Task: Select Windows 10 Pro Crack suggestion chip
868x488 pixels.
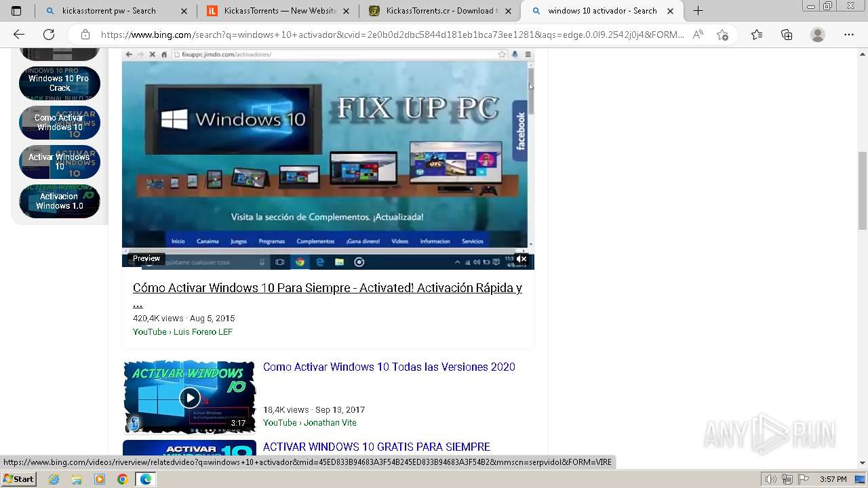Action: [60, 83]
